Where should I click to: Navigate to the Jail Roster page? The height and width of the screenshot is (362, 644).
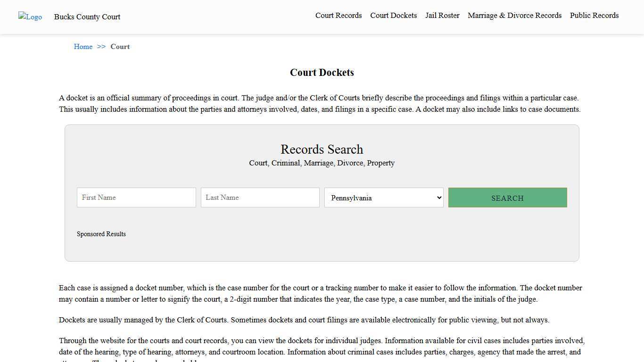pyautogui.click(x=442, y=16)
